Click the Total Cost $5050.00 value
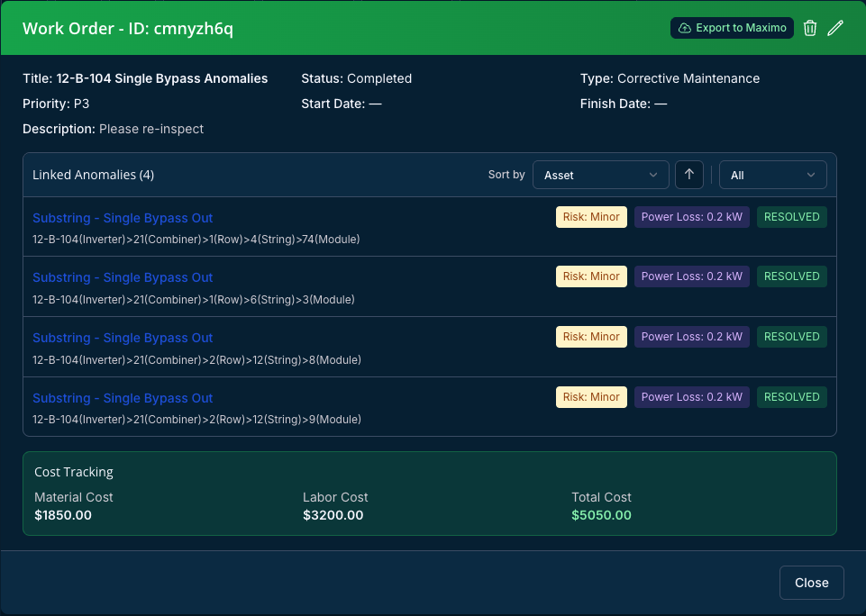Screen dimensions: 866x616 [601, 515]
